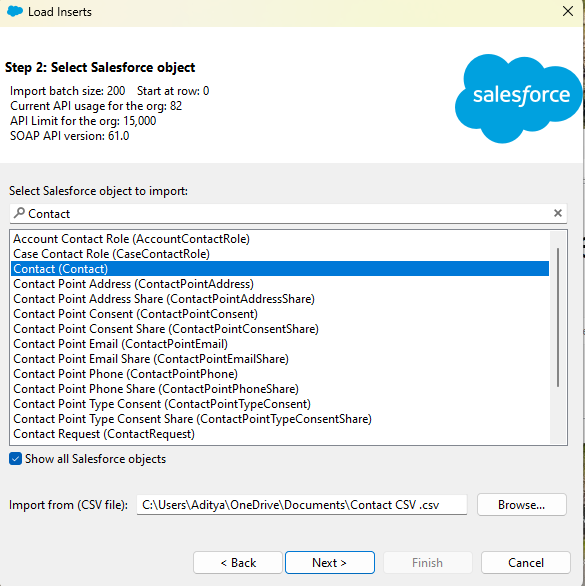
Task: Select Contact Point Address Share object
Action: (x=280, y=299)
